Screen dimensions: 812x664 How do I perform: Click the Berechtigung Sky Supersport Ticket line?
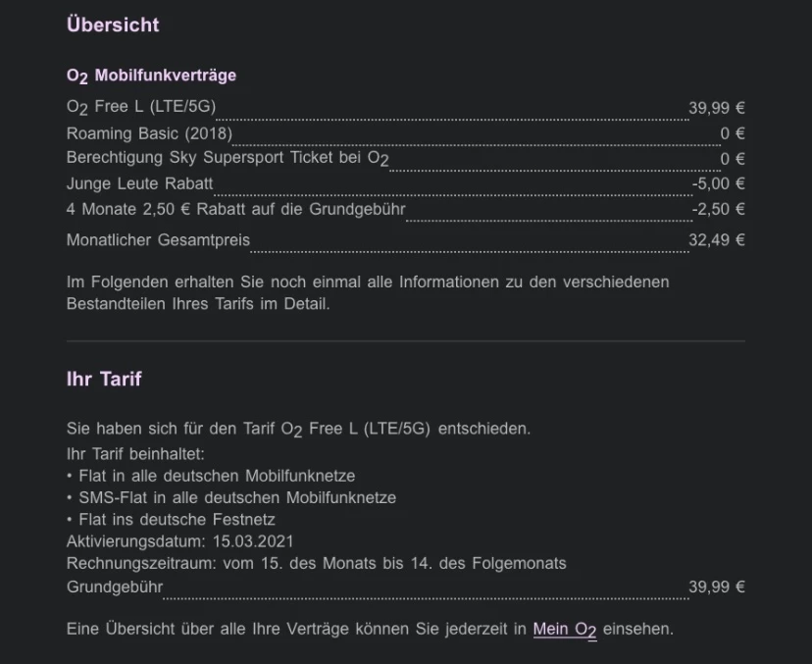(x=228, y=159)
